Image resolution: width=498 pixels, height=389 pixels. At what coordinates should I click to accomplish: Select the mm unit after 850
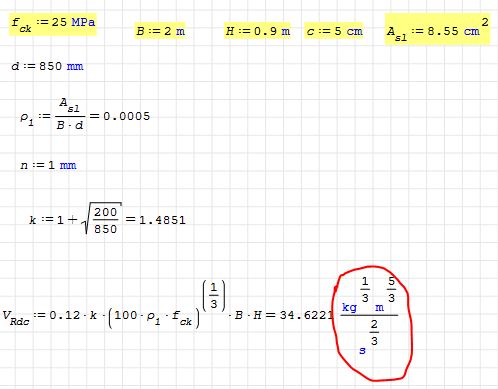coord(75,66)
